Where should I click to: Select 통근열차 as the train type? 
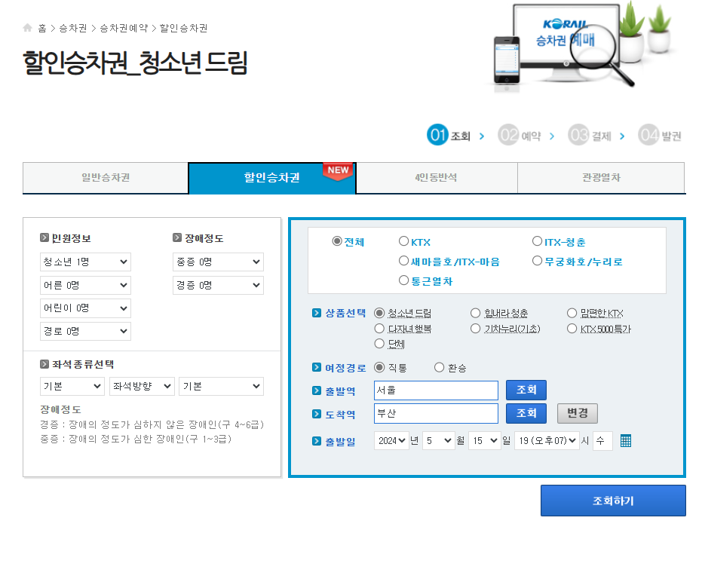coord(404,282)
